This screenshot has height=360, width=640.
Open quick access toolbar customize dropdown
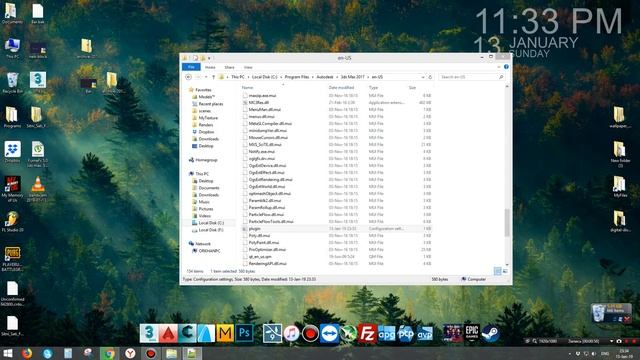click(209, 58)
